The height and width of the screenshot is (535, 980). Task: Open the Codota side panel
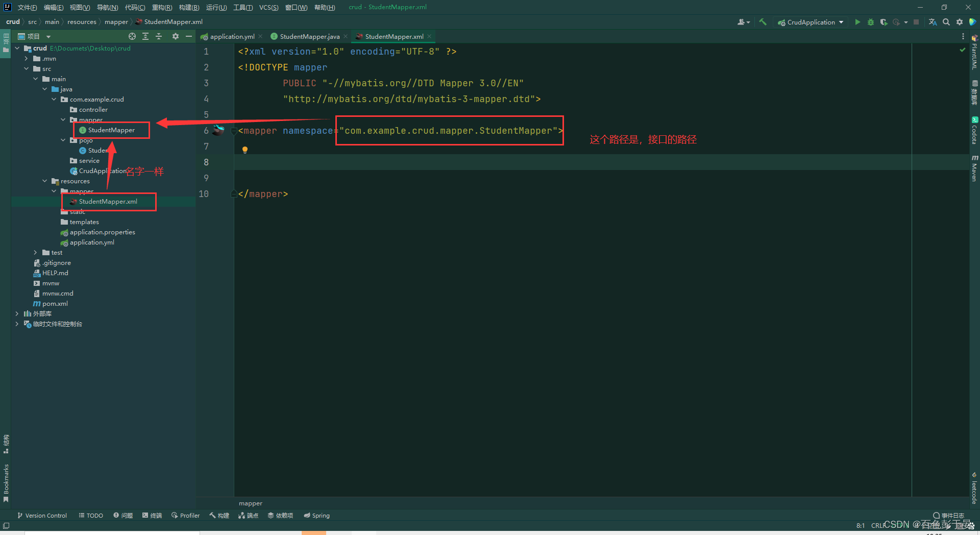[x=974, y=131]
